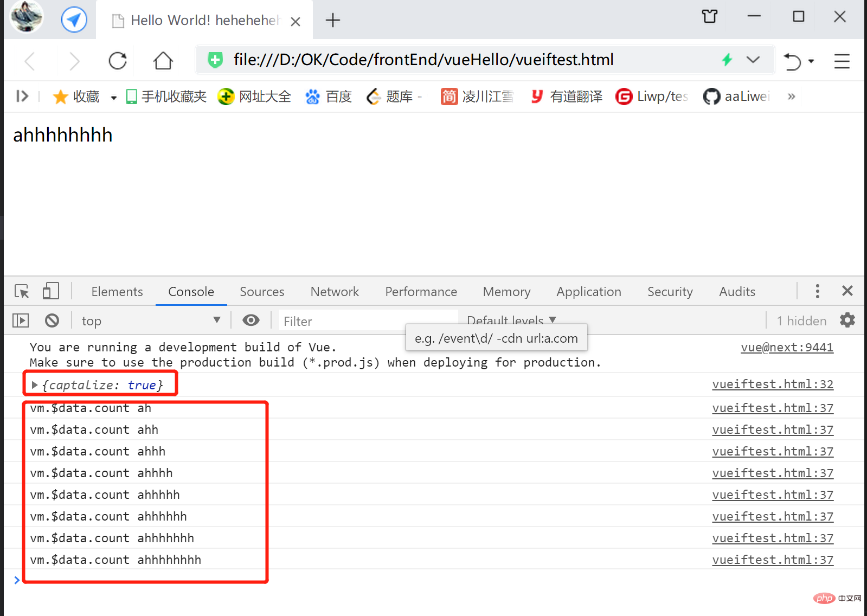
Task: Toggle live expression eye icon
Action: 251,320
